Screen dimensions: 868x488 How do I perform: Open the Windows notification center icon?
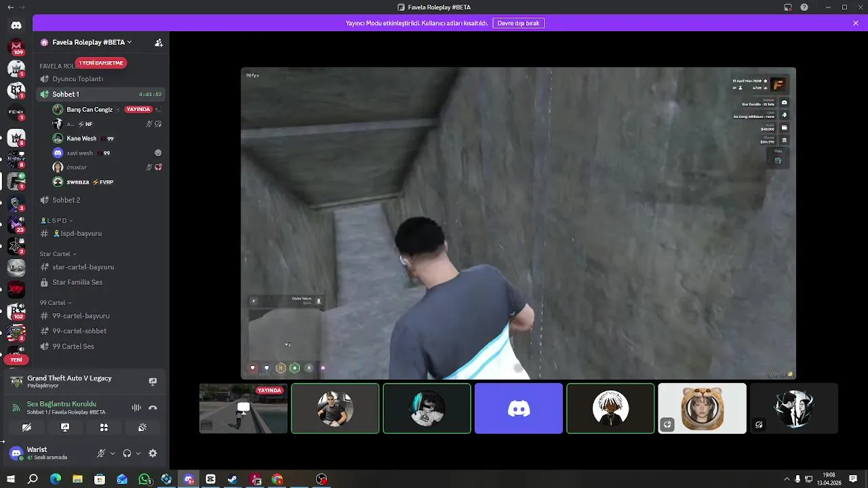coord(853,479)
